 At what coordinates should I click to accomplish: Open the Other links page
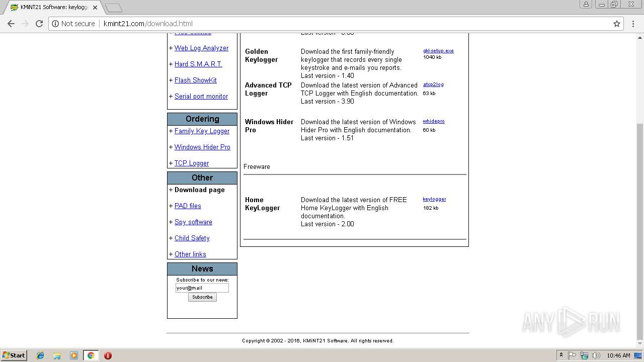click(190, 254)
